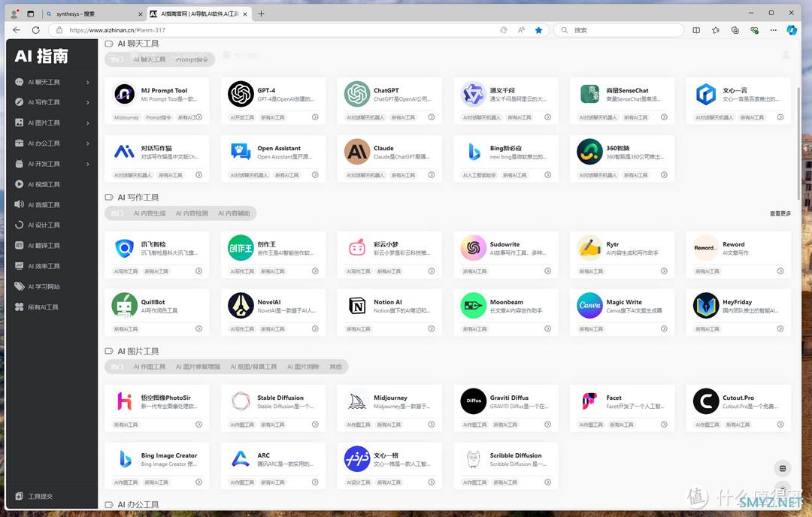Select the Open Assistant icon

pos(241,152)
